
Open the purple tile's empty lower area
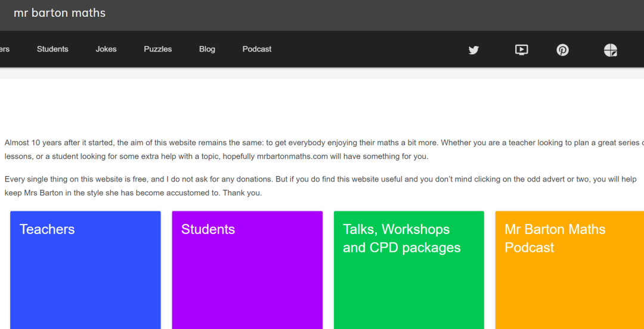click(x=247, y=288)
